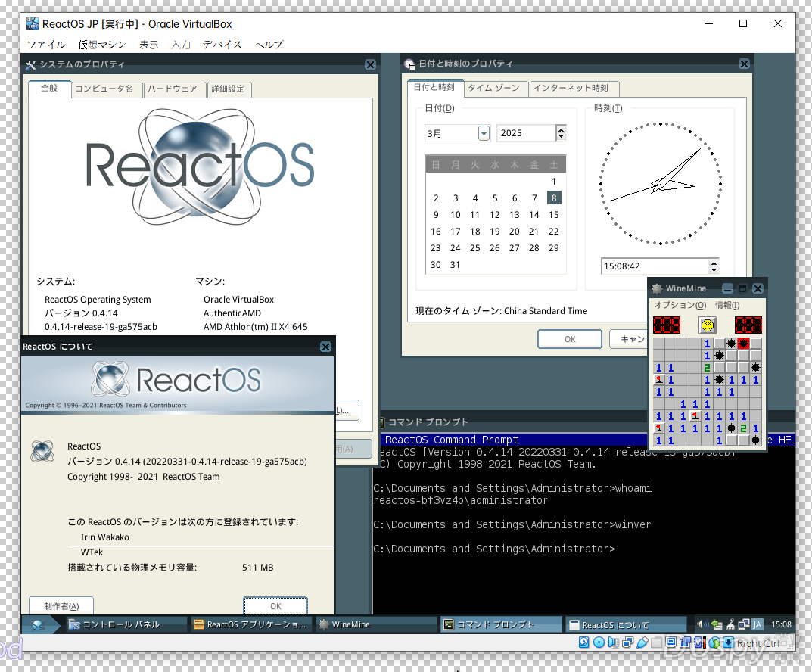
Task: Click the red exploded mine tile
Action: 743,344
